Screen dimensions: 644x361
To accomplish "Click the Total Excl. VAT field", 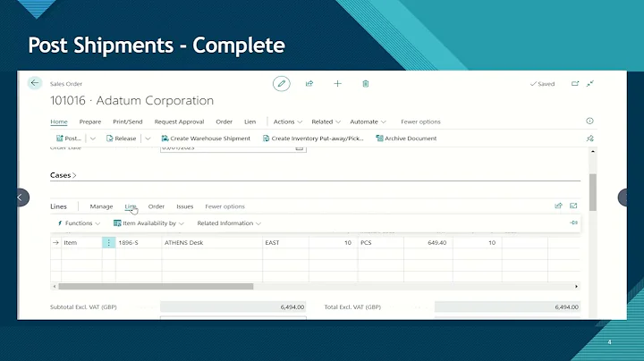I will point(507,306).
